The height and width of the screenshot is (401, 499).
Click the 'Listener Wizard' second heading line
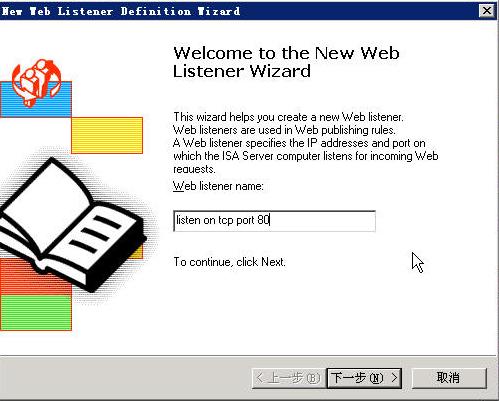(242, 71)
